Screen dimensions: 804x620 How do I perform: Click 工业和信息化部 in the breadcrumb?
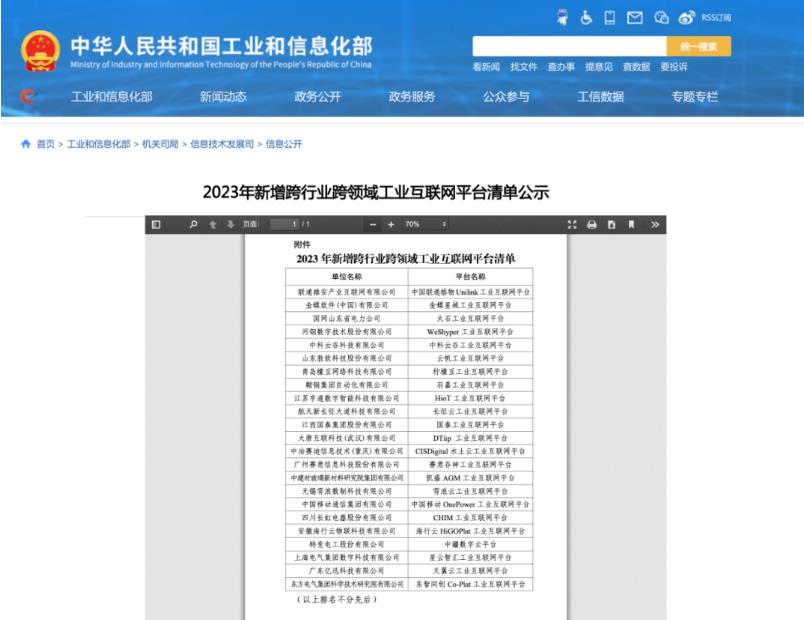[98, 144]
